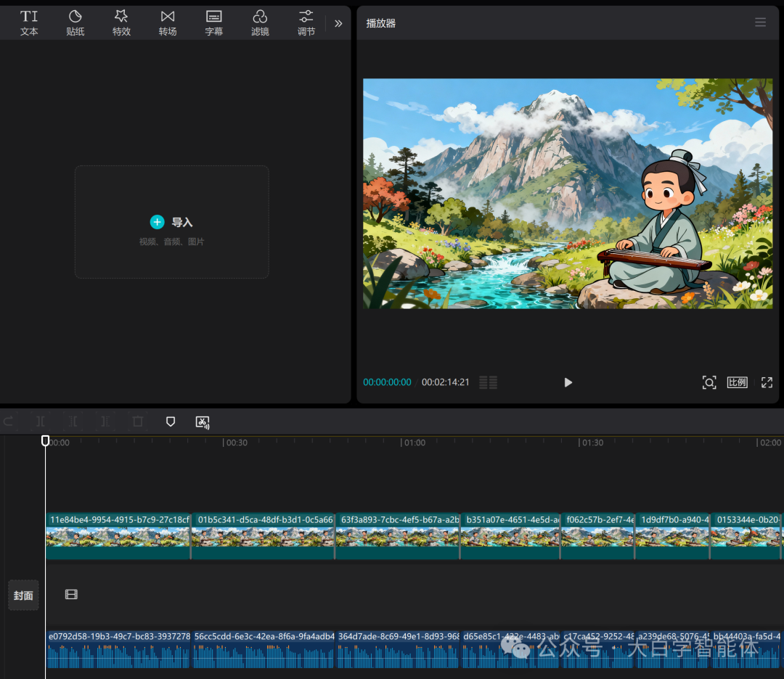Add a marker with the shield icon
The width and height of the screenshot is (784, 679).
point(171,421)
